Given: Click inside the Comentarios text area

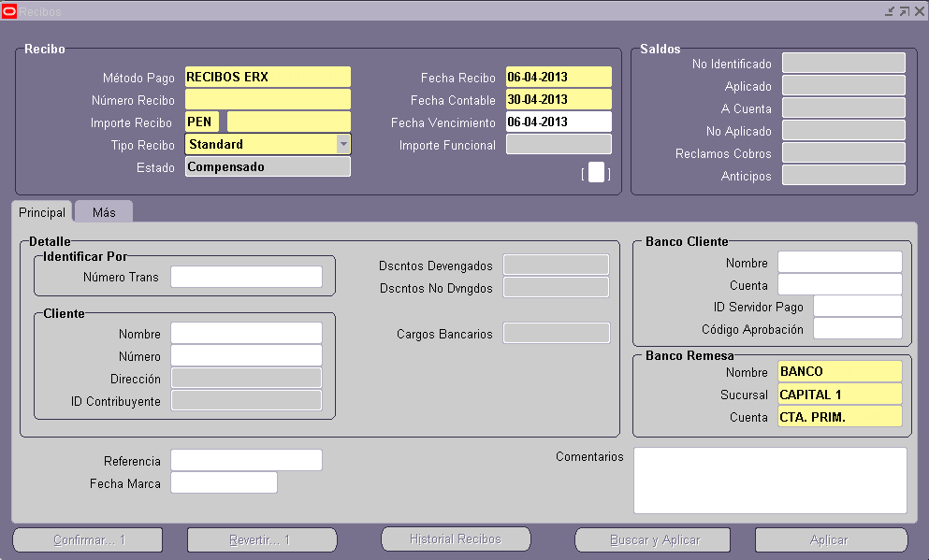Looking at the screenshot, I should click(x=769, y=480).
